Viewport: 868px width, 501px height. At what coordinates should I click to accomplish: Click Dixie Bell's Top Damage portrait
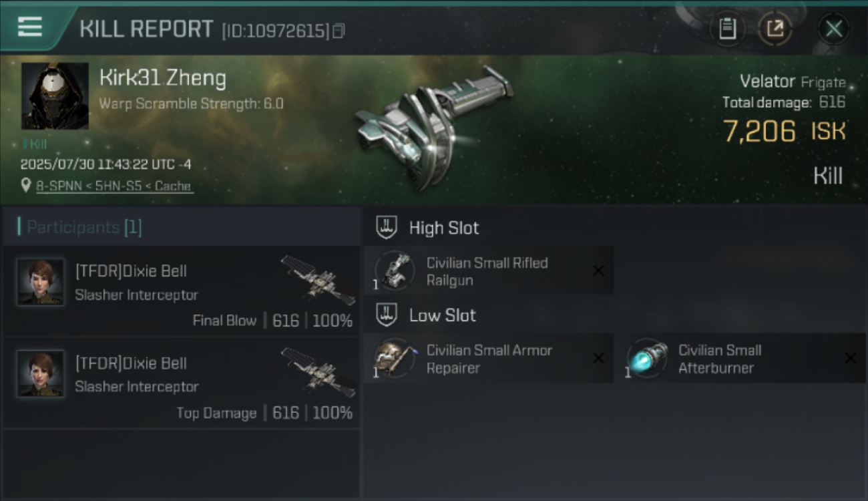[x=41, y=374]
